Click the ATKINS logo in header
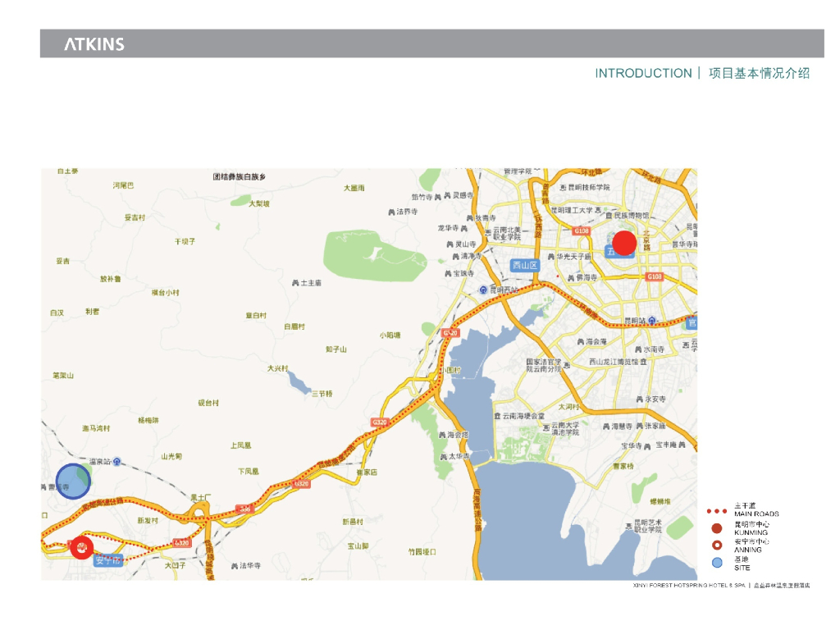Screen dimensions: 840x630 coord(94,44)
